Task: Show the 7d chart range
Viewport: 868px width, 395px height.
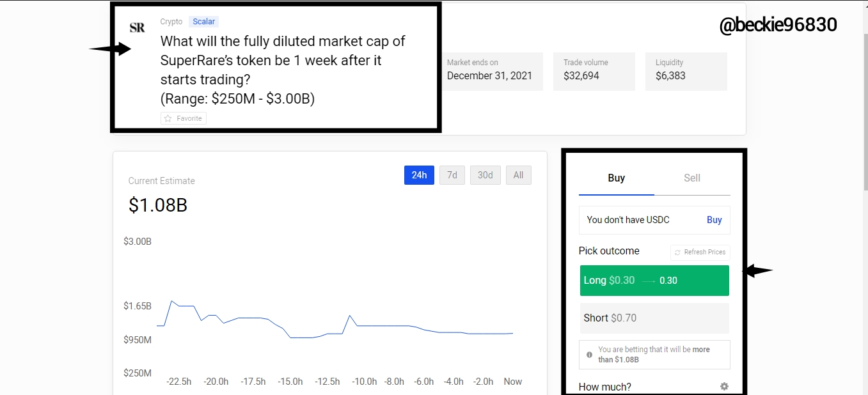Action: click(x=452, y=175)
